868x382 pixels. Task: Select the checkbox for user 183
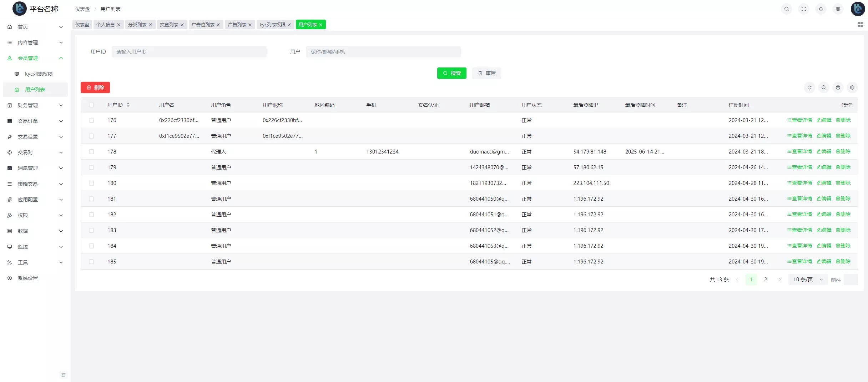pyautogui.click(x=91, y=230)
